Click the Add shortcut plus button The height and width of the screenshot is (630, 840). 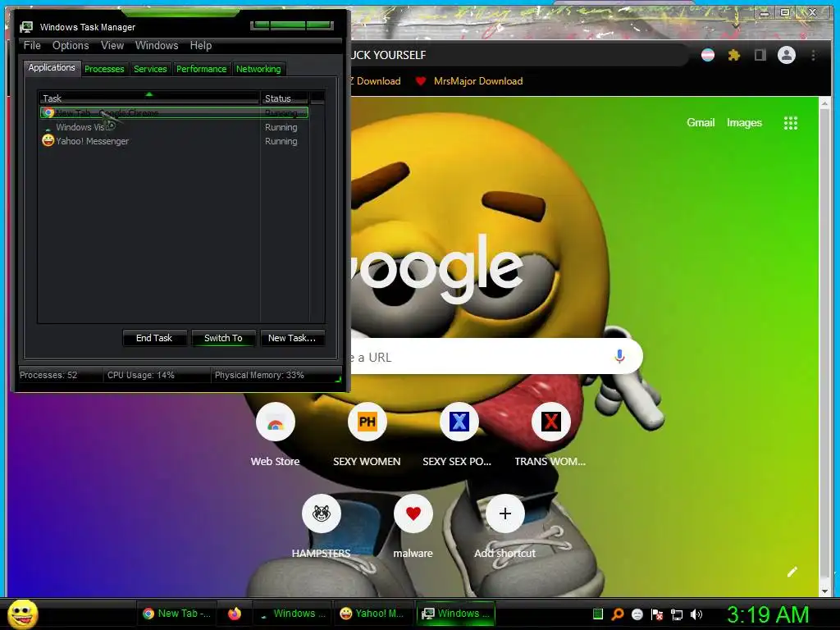click(504, 514)
